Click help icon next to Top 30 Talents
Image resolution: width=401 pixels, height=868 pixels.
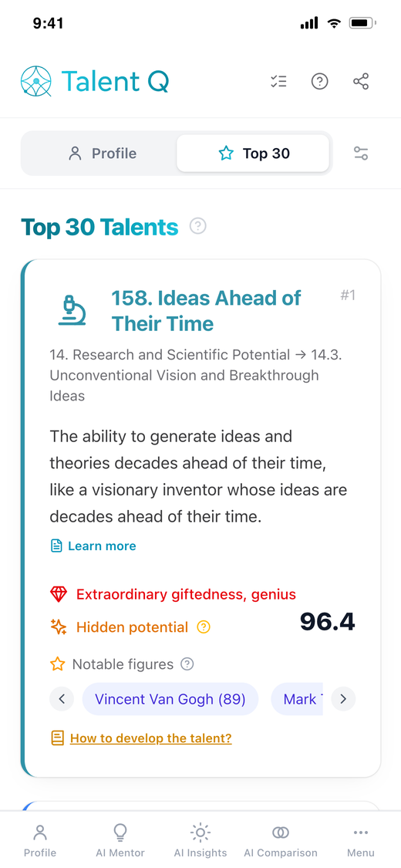coord(198,226)
